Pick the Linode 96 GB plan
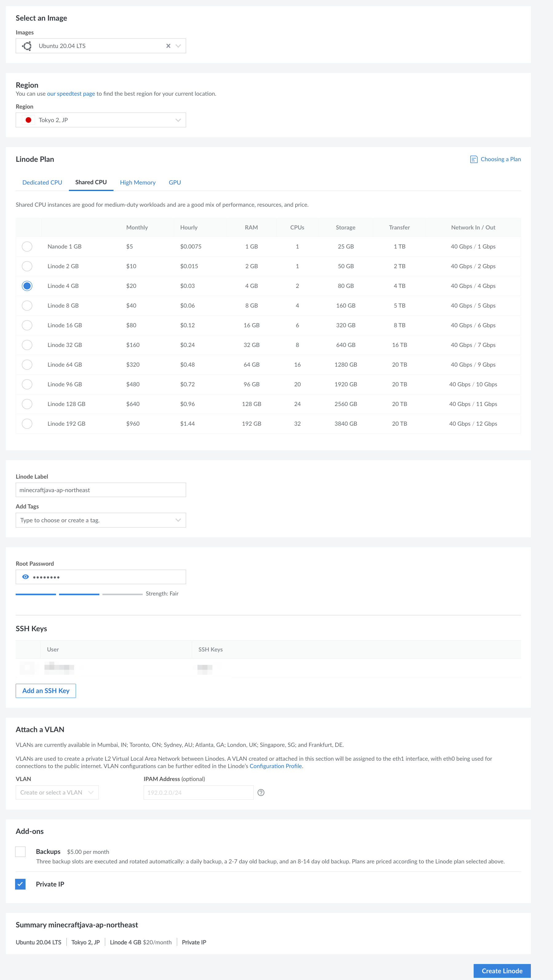 click(27, 384)
